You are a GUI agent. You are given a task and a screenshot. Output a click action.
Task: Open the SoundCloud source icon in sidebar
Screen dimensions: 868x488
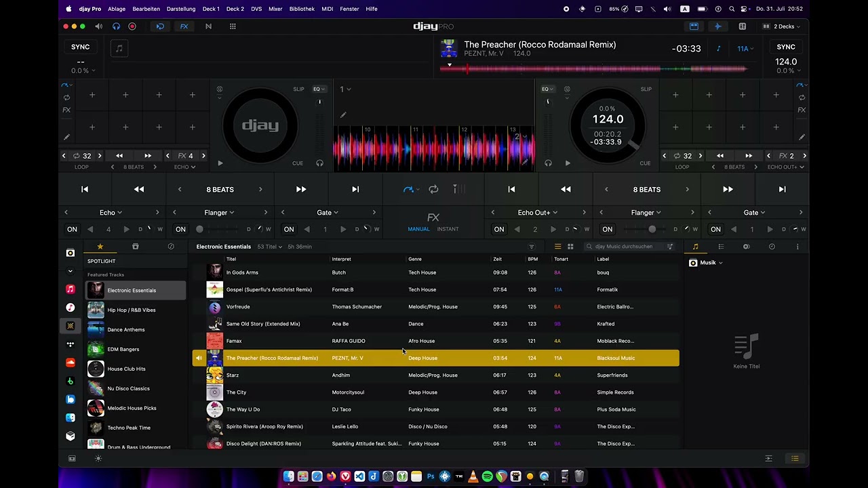point(70,363)
